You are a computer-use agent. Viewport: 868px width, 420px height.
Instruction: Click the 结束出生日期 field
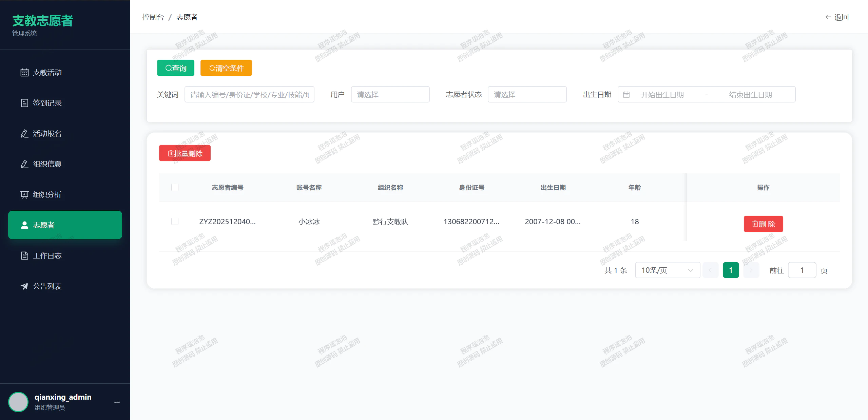(x=750, y=95)
